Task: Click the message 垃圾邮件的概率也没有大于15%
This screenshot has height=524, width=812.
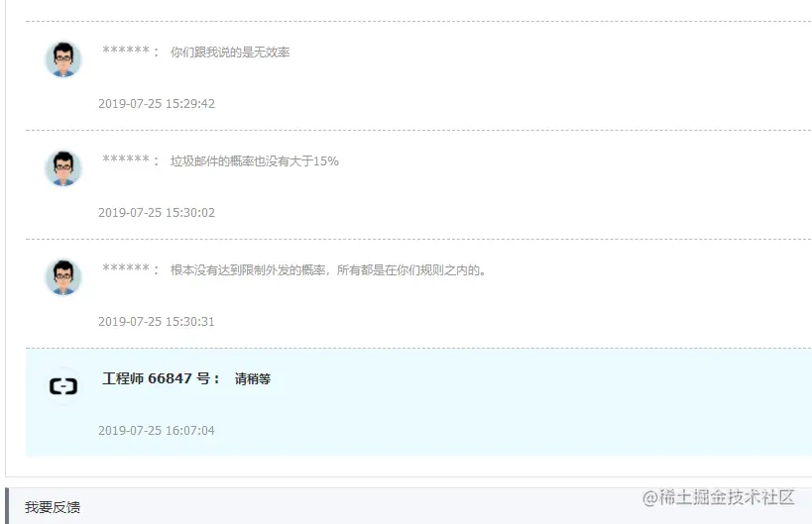Action: tap(254, 161)
